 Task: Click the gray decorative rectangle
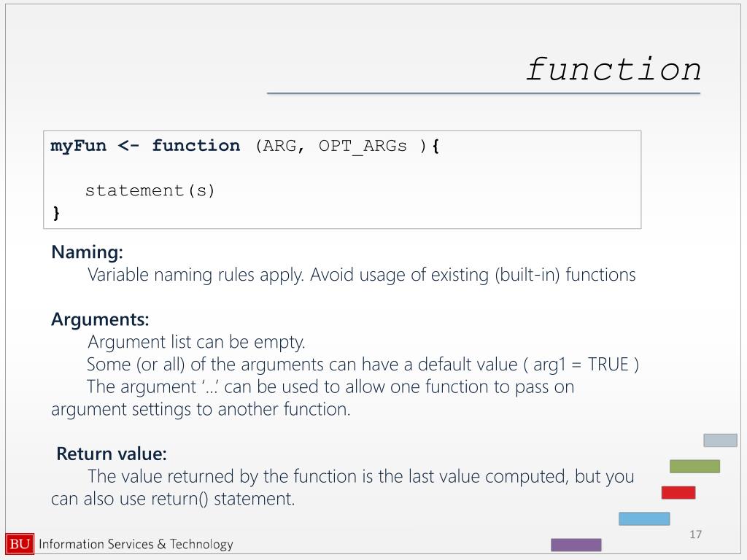[x=720, y=440]
